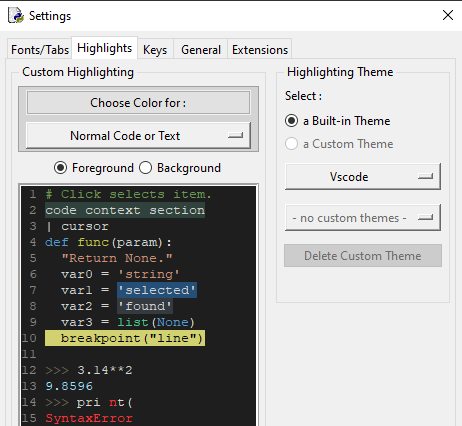Click the Delete Custom Theme button
This screenshot has width=462, height=426.
(363, 256)
